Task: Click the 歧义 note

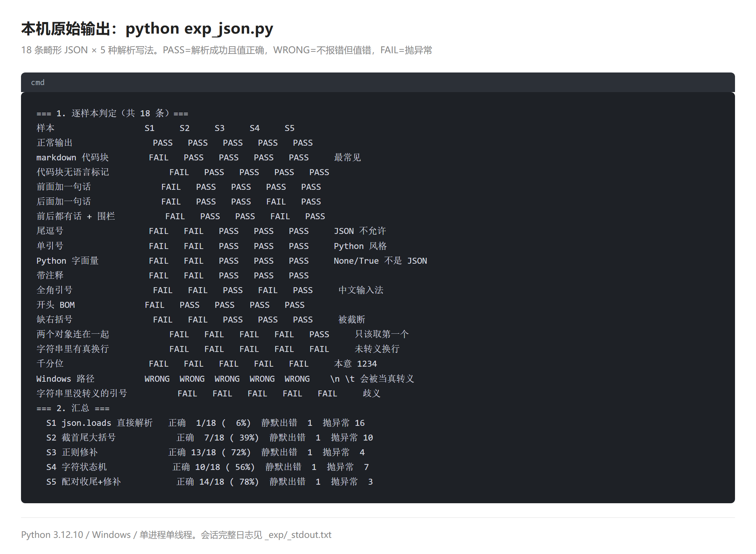Action: click(x=372, y=394)
